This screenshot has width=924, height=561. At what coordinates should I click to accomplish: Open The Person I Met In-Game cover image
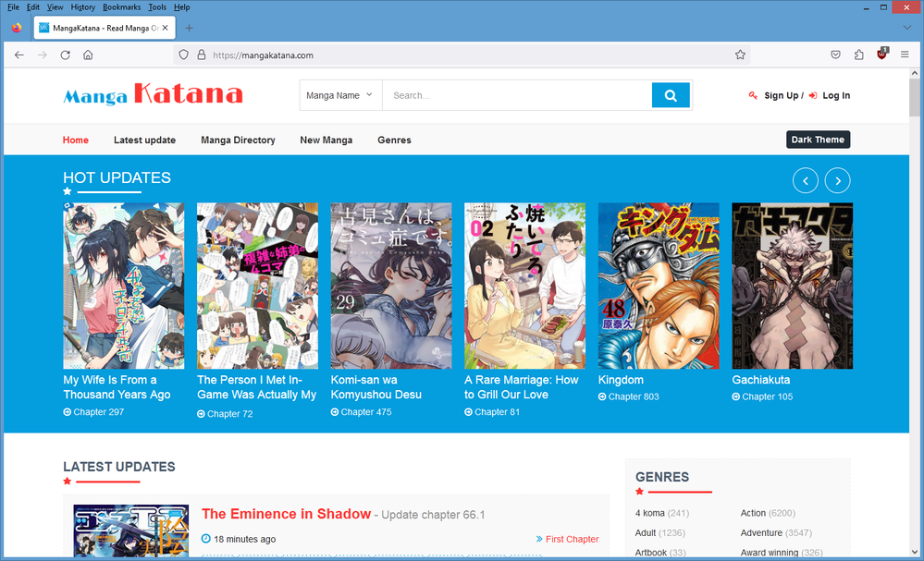point(257,287)
